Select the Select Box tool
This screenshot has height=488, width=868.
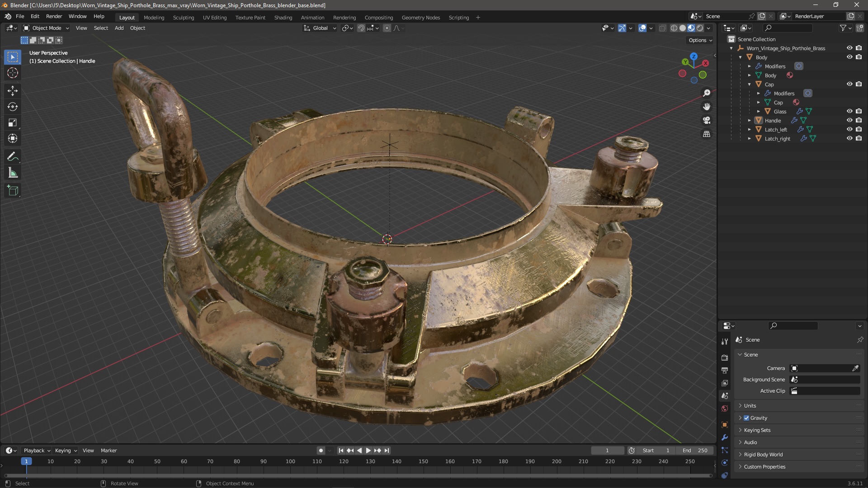13,57
